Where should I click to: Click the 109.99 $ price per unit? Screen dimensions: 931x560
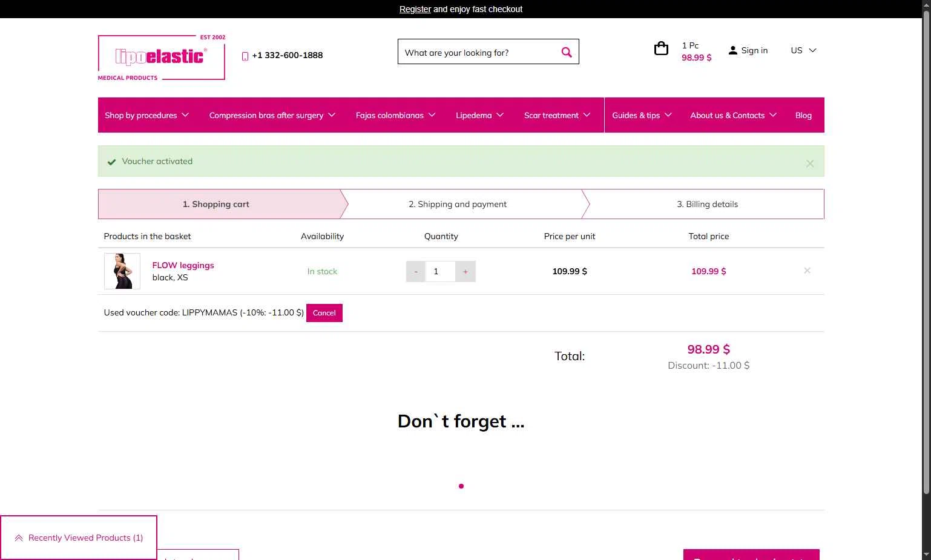point(570,271)
